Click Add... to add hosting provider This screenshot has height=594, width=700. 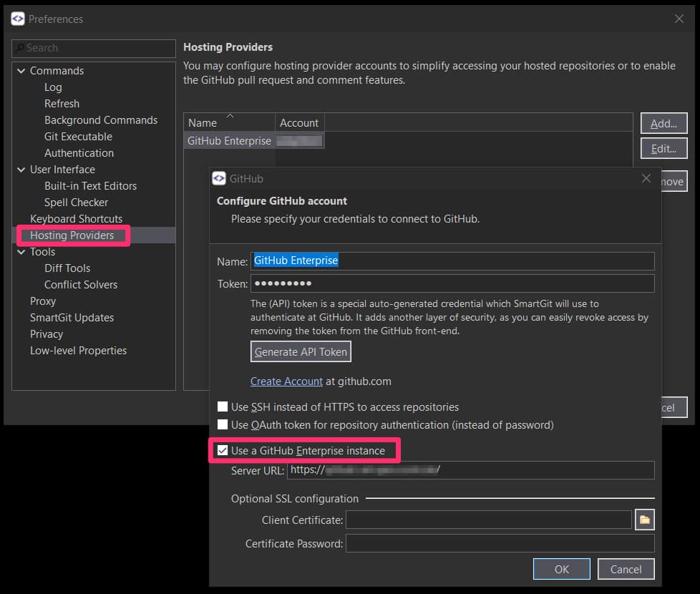pyautogui.click(x=663, y=124)
